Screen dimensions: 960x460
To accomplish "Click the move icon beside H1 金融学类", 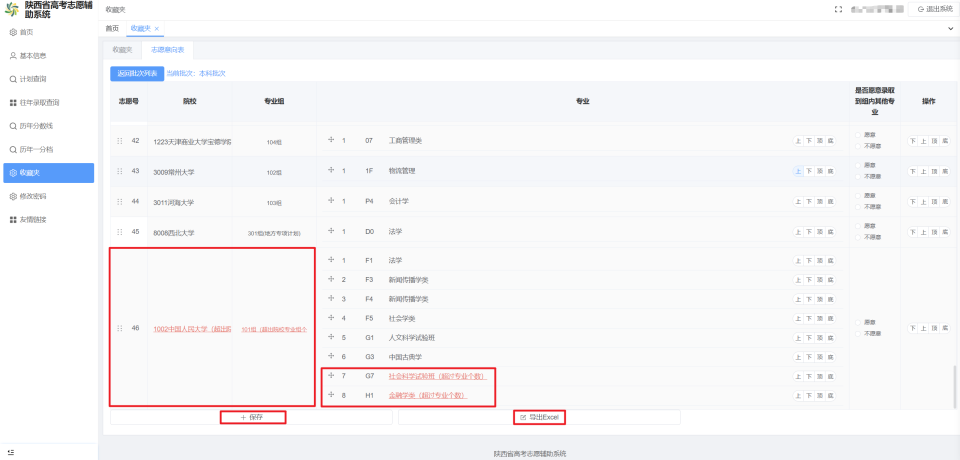I will (x=331, y=395).
